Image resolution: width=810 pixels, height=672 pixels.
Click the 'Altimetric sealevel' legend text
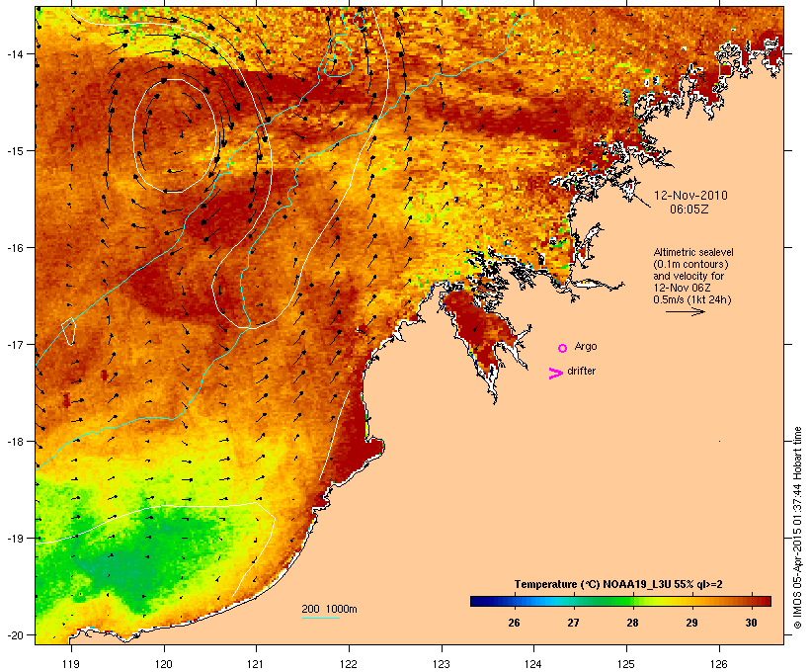[x=693, y=252]
